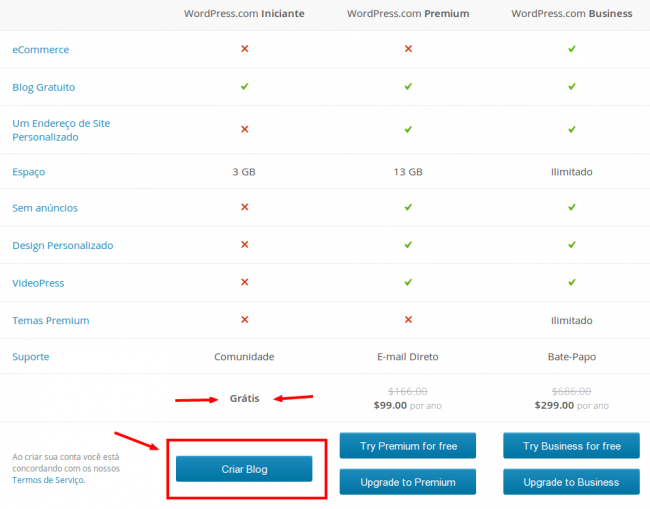Select the WordPress.com Iniciante column header
650x509 pixels.
[244, 14]
